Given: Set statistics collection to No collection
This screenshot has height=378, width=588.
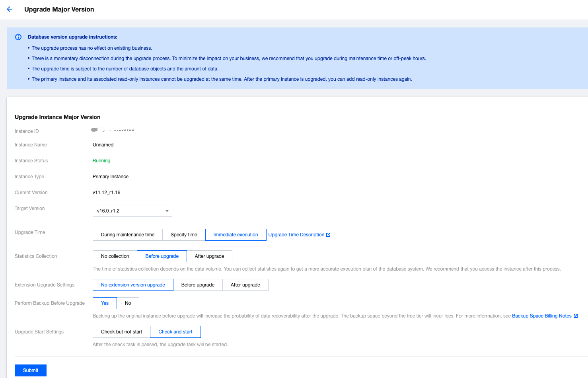Looking at the screenshot, I should (x=115, y=256).
